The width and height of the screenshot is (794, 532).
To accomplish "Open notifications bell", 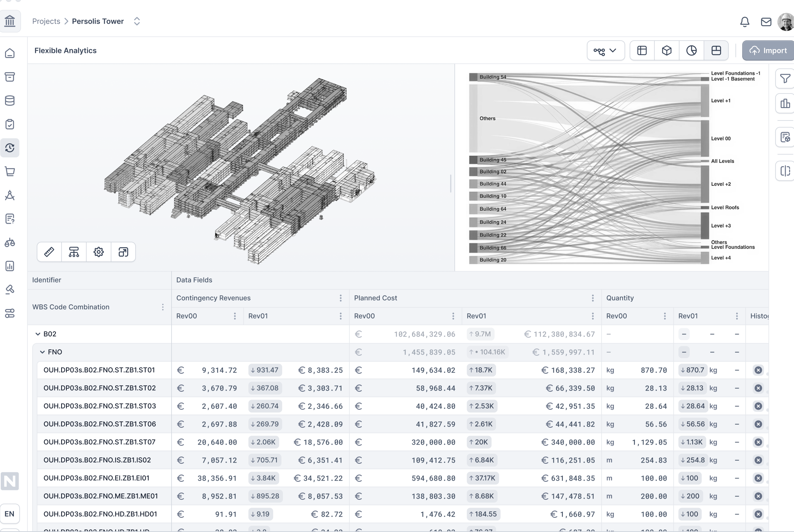I will pos(745,22).
